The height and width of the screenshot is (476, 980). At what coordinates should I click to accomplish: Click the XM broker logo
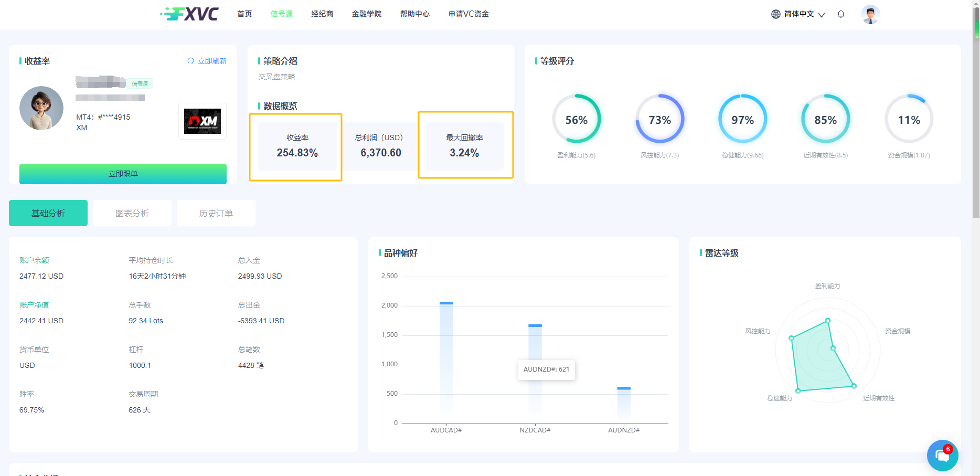[x=203, y=121]
